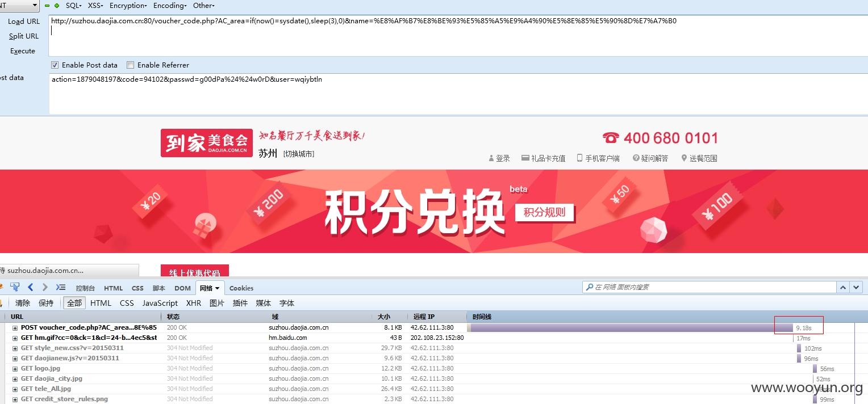Select the 图片 network filter

[x=217, y=303]
